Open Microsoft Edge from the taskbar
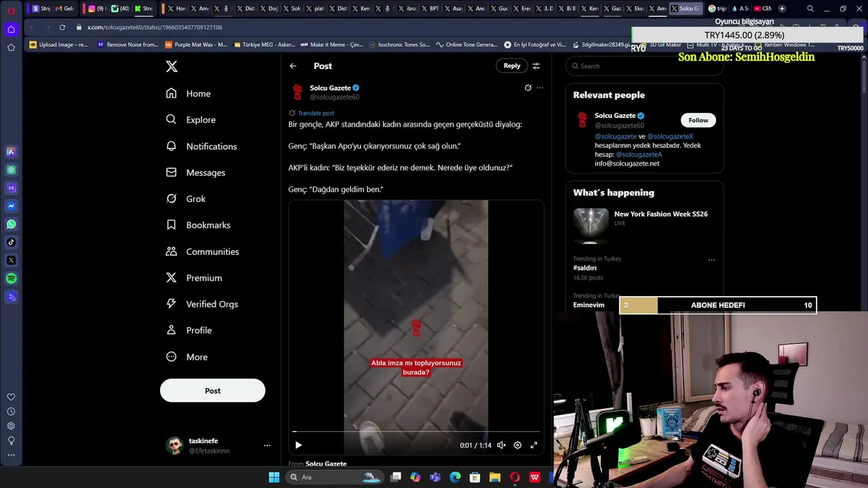 [x=455, y=477]
